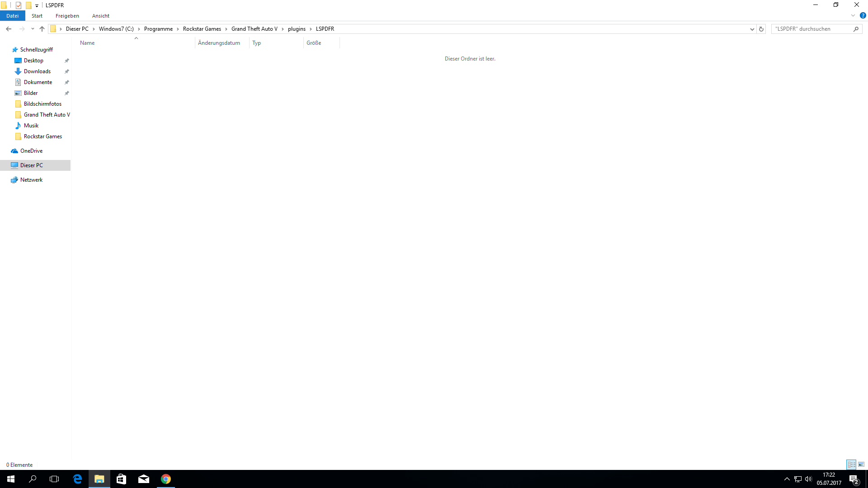Open address bar history dropdown

pos(752,29)
